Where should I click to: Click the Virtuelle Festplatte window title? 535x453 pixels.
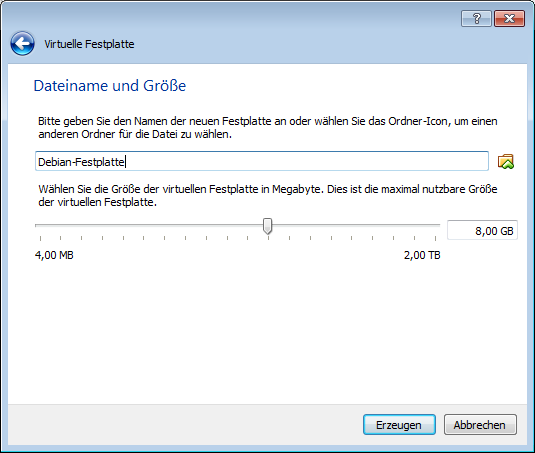[x=89, y=44]
